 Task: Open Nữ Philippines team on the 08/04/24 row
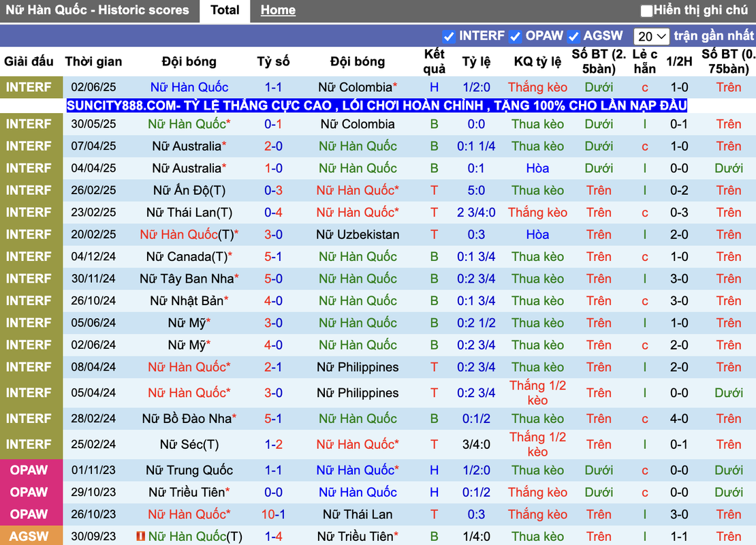click(x=358, y=367)
